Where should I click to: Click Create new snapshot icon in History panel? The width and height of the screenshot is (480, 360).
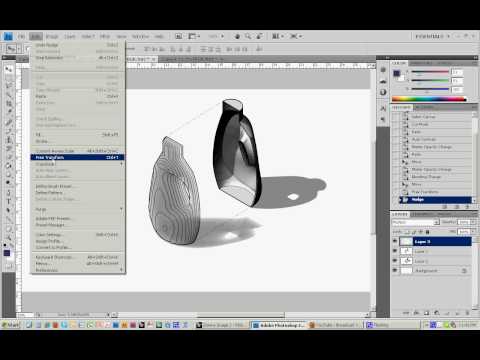pyautogui.click(x=457, y=207)
